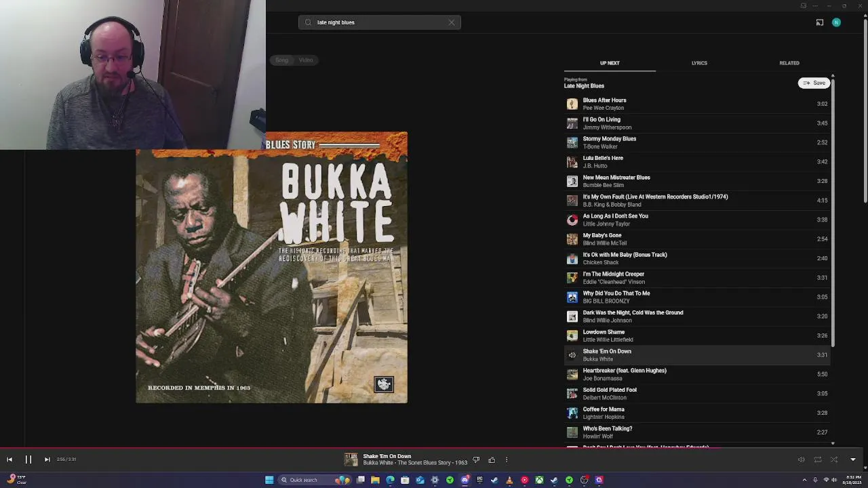Screen dimensions: 868x488
Task: Pause the current song
Action: pyautogui.click(x=28, y=460)
